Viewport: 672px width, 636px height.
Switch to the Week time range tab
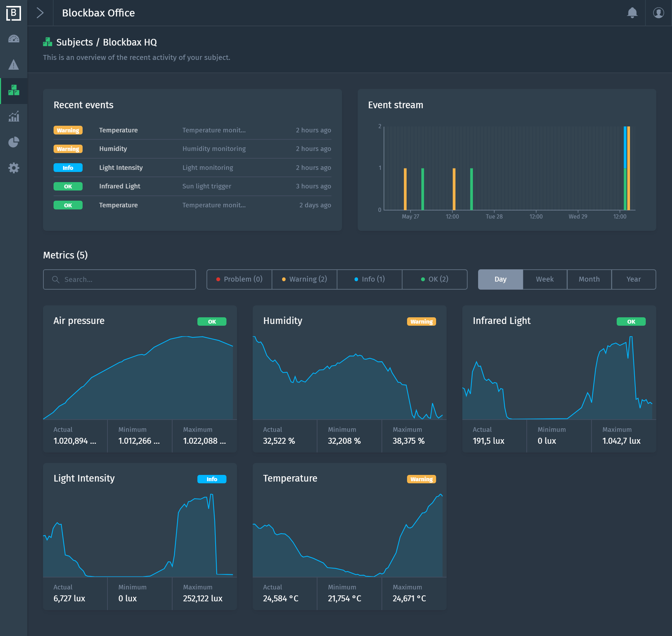(x=544, y=279)
